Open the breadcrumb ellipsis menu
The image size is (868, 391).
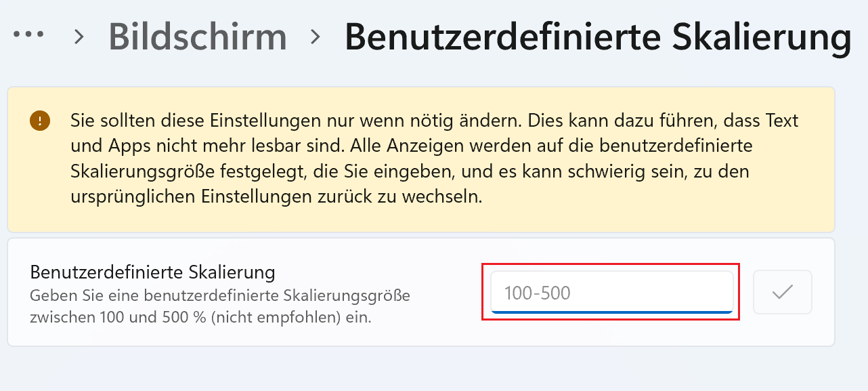(x=28, y=35)
